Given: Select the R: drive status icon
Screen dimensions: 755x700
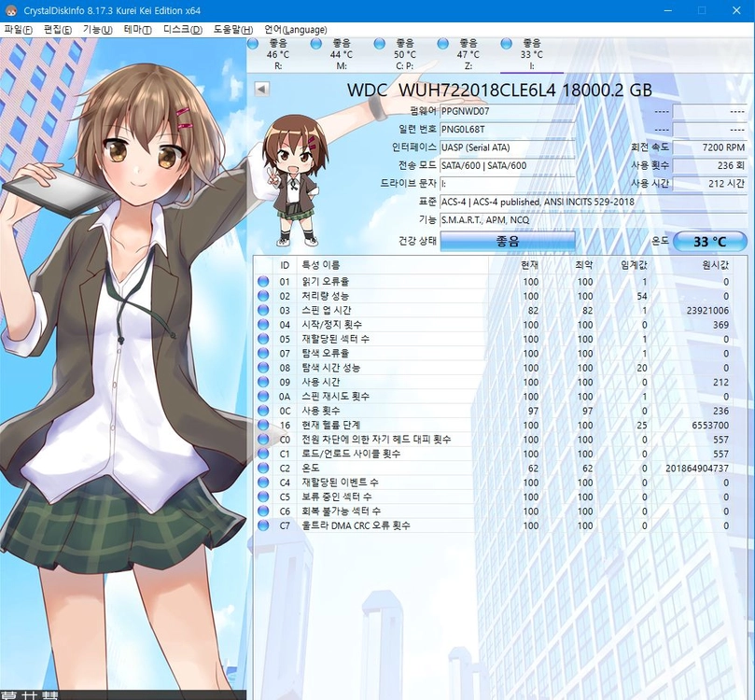Looking at the screenshot, I should tap(253, 44).
